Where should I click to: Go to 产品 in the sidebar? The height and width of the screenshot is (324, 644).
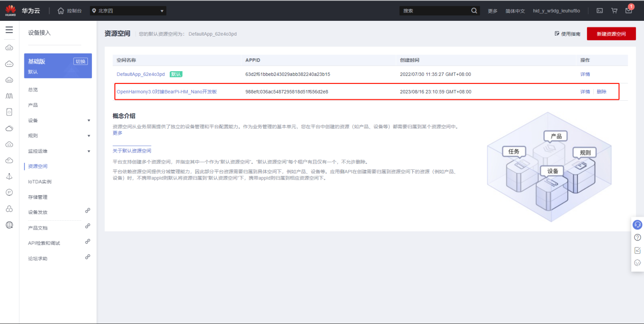(33, 105)
